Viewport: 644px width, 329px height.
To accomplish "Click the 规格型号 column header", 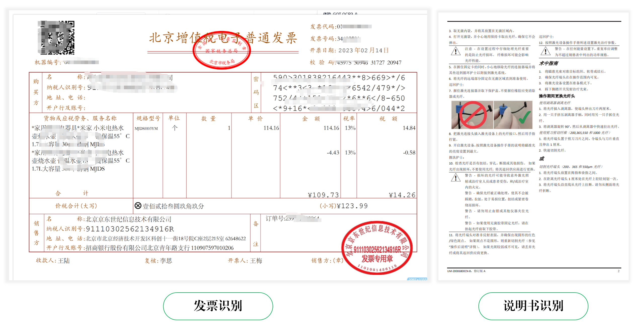I will point(148,118).
